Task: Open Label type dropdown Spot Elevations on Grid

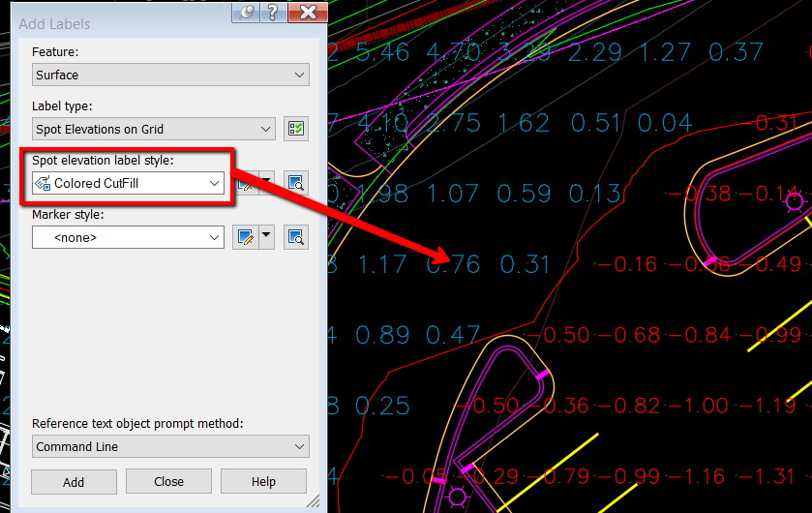Action: coord(153,129)
